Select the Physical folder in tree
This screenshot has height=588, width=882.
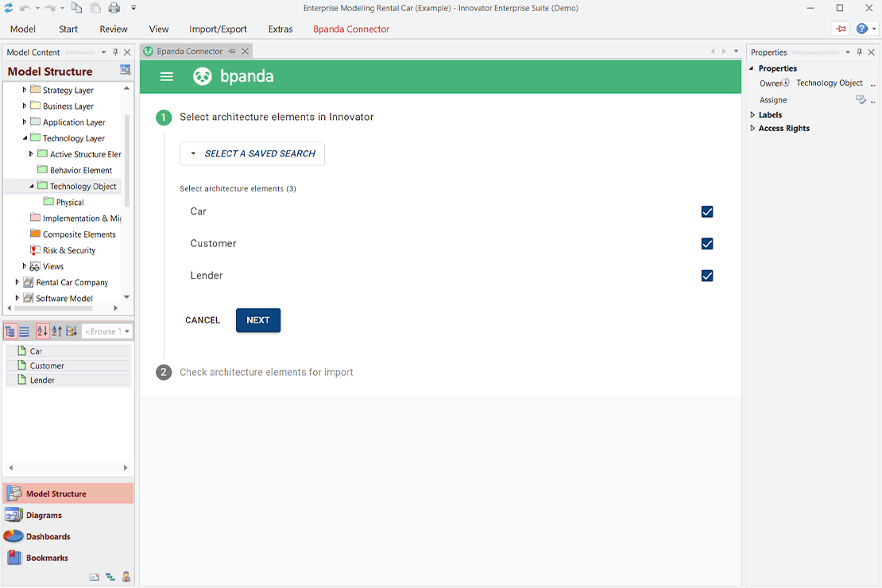(64, 202)
